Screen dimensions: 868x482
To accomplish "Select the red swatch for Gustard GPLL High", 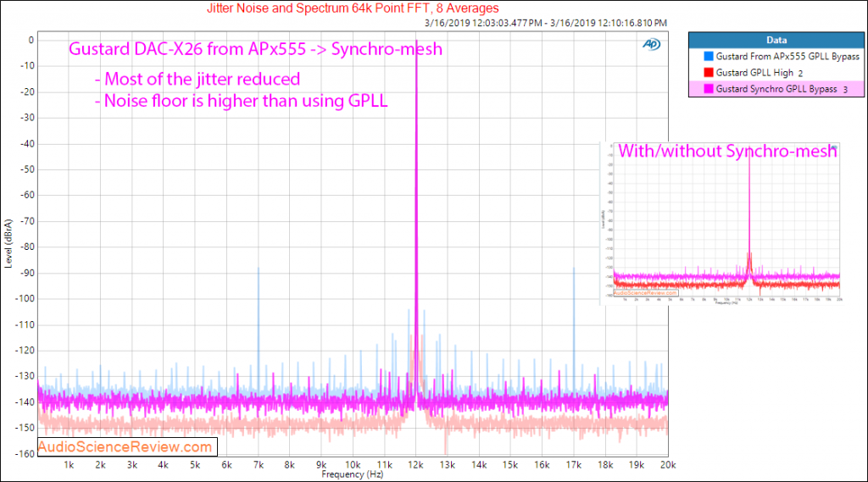I will (709, 73).
